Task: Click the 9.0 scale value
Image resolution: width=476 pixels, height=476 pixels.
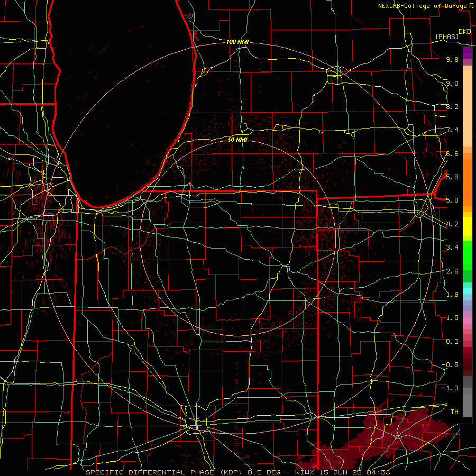Action: (x=452, y=83)
